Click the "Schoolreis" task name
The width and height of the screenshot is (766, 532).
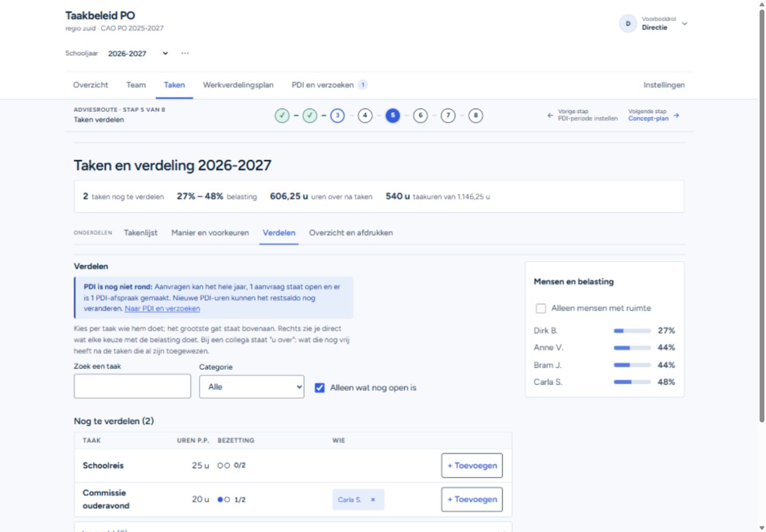tap(103, 465)
